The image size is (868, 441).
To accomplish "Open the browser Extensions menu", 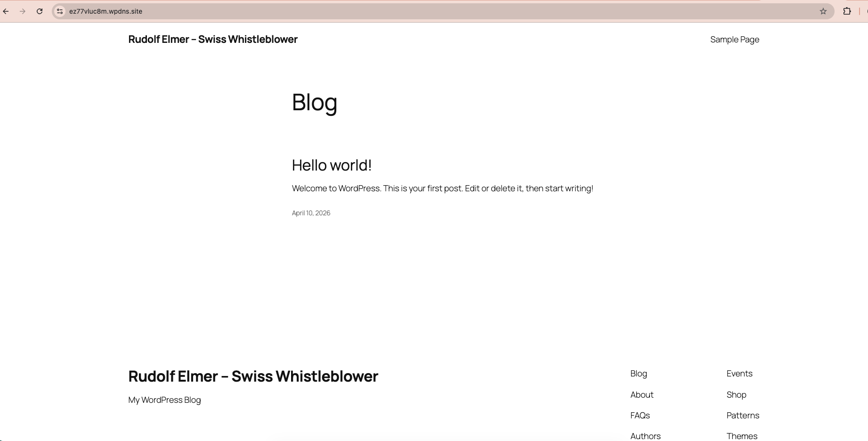I will (846, 11).
